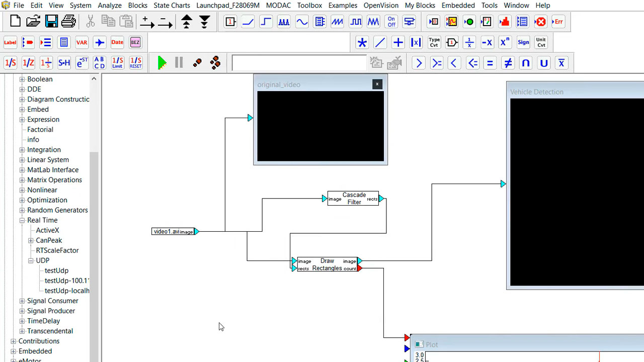Screen dimensions: 644x362
Task: Click the empty toolbar text input field
Action: [x=299, y=63]
